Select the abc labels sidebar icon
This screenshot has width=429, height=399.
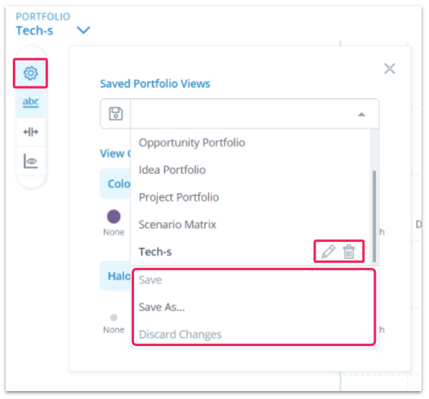point(31,101)
